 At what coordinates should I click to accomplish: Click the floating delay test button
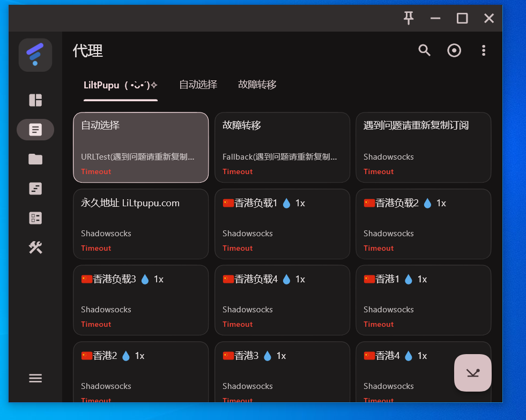click(472, 373)
